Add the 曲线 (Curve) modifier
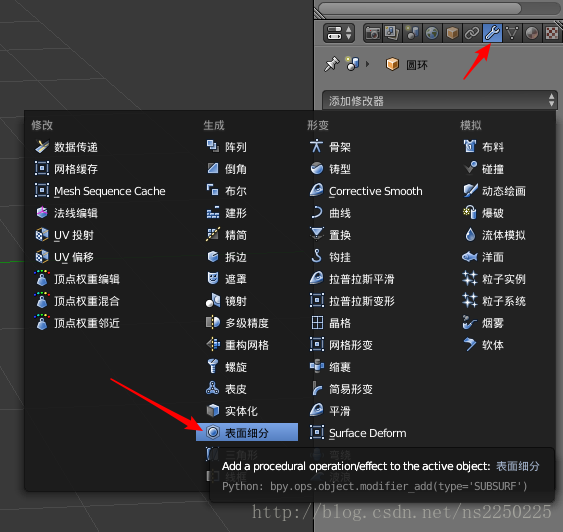This screenshot has width=563, height=532. pos(330,213)
